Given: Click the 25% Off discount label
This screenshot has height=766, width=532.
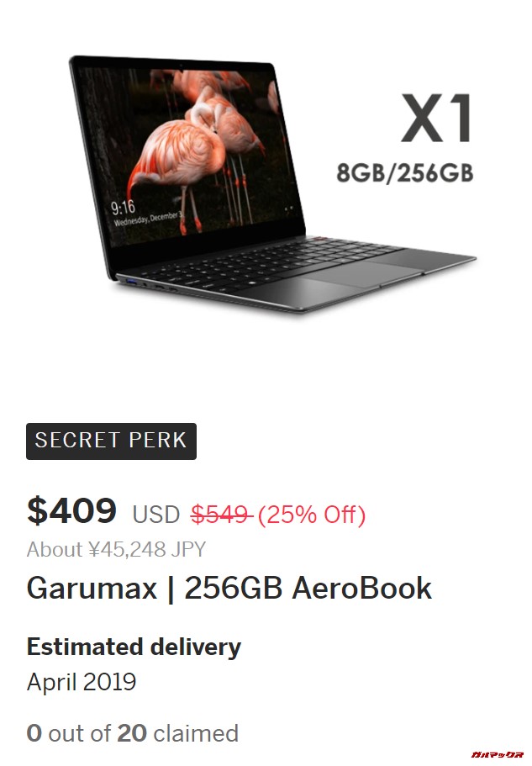Looking at the screenshot, I should click(x=312, y=515).
